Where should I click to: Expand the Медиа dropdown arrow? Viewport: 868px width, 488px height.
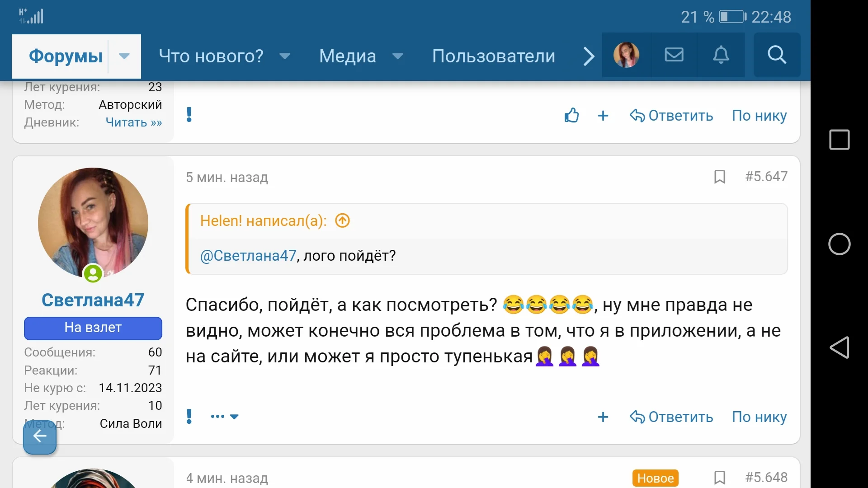(397, 56)
